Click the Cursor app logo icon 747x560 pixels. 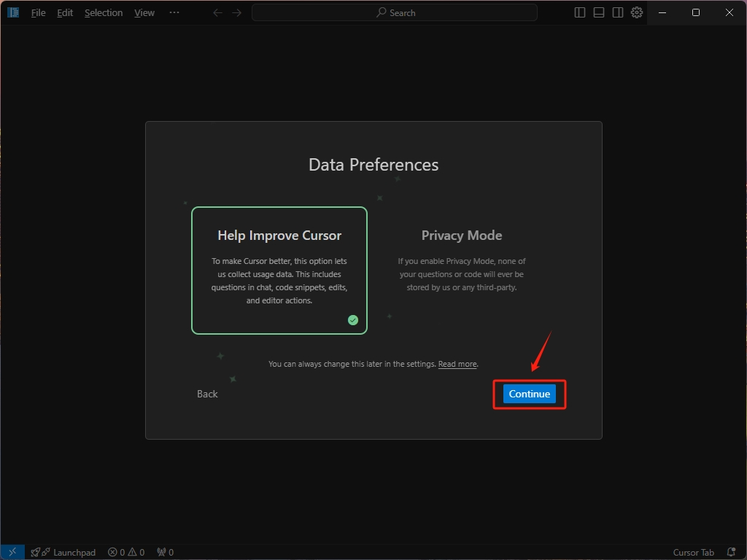tap(13, 12)
